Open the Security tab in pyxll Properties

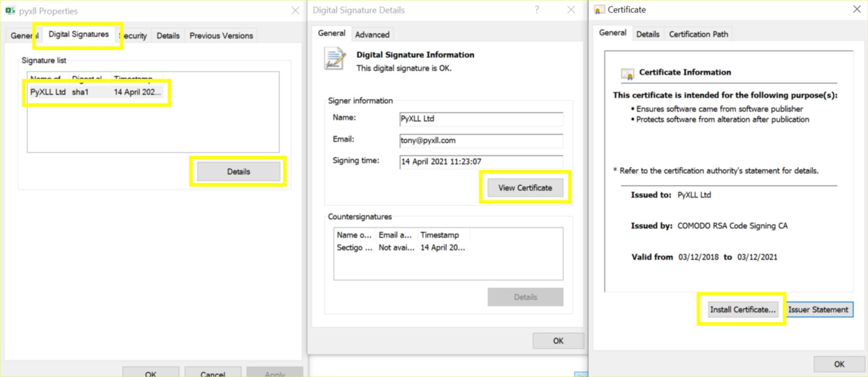(x=133, y=36)
